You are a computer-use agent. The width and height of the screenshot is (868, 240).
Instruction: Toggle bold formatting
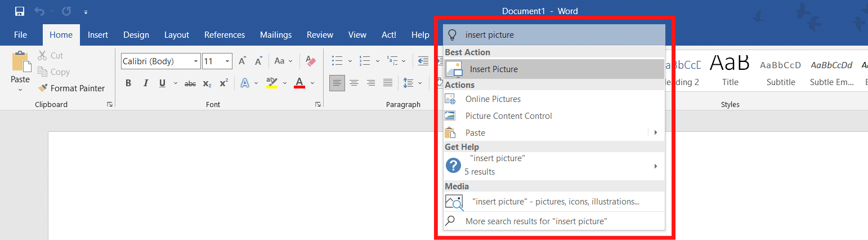128,83
